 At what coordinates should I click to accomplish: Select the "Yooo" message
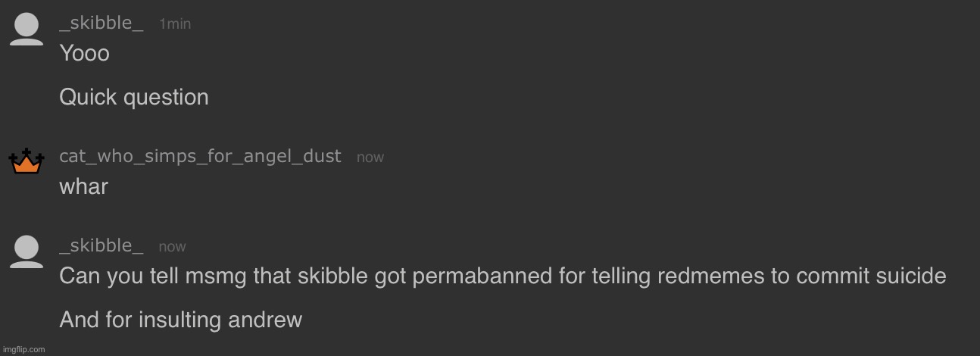[x=84, y=53]
